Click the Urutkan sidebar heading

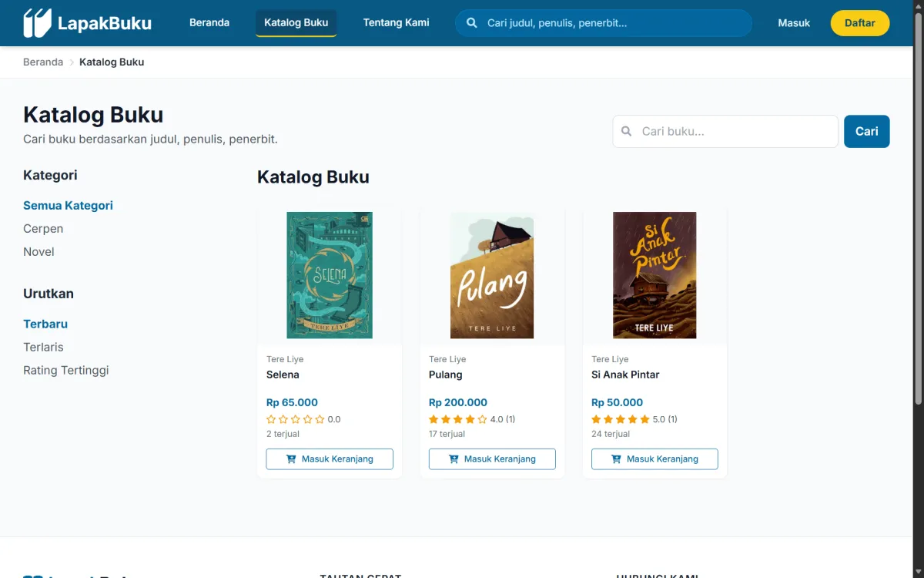[x=49, y=294]
